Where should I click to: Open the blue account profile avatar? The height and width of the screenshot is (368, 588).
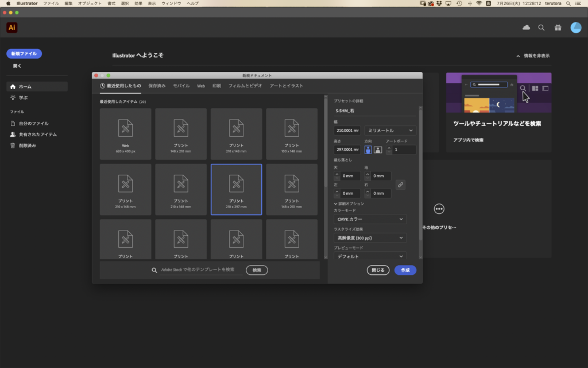pyautogui.click(x=575, y=28)
